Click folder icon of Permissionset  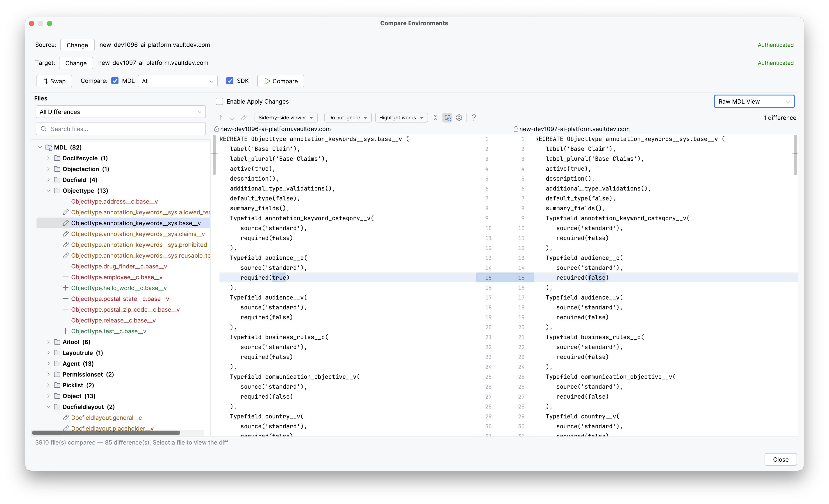[57, 374]
